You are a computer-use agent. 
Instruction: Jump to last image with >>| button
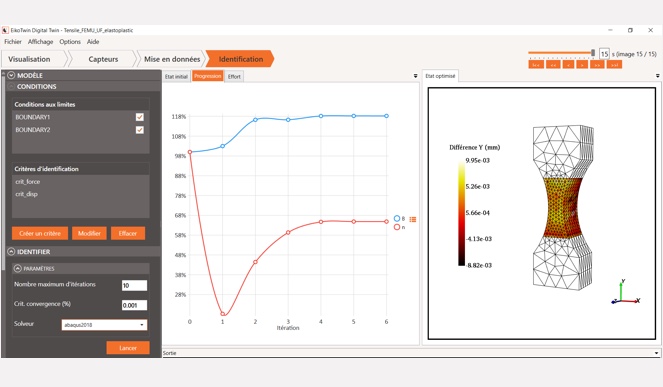pos(614,65)
